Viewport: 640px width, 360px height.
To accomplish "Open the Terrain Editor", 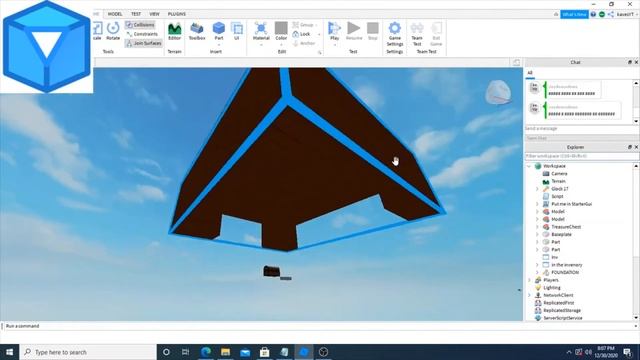I will click(x=174, y=31).
